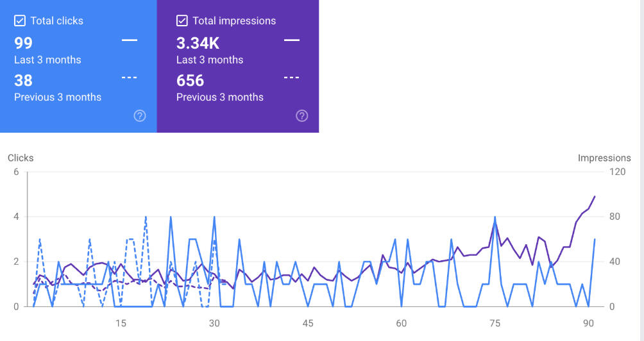The image size is (644, 341).
Task: Uncheck the Total clicks checkbox
Action: coord(20,21)
